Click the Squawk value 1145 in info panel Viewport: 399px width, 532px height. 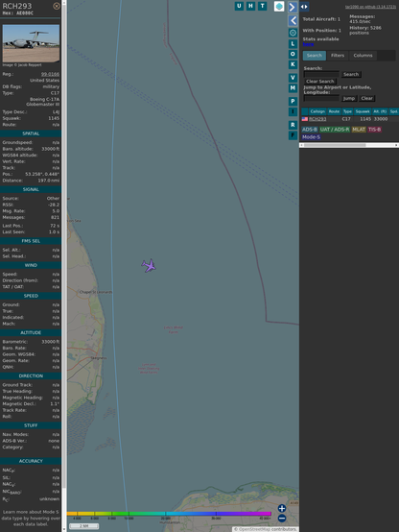[54, 118]
